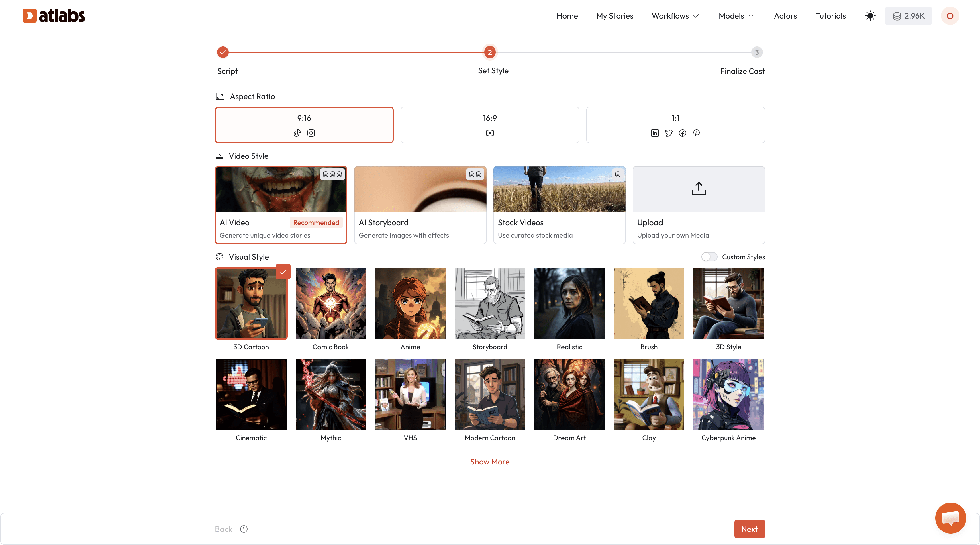The width and height of the screenshot is (980, 545).
Task: Open the chat support bubble
Action: [x=950, y=517]
